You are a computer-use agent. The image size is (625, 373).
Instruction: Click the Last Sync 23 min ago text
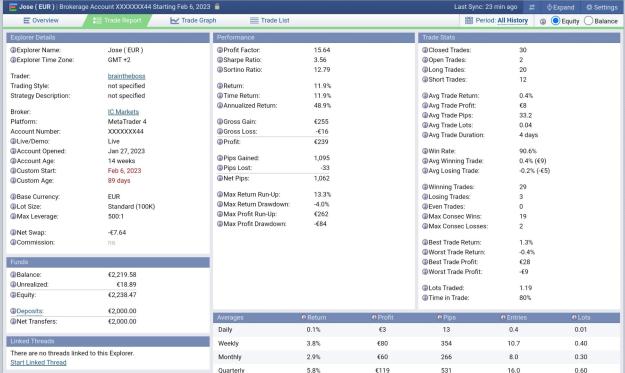[485, 7]
